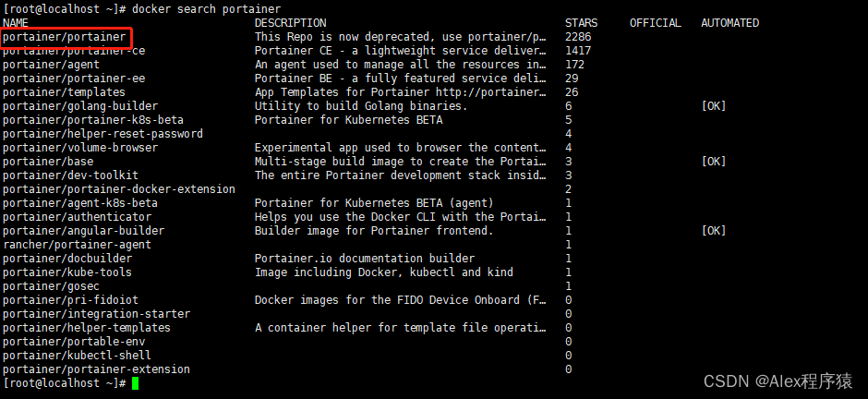868x399 pixels.
Task: Click the NAME column header
Action: (15, 23)
